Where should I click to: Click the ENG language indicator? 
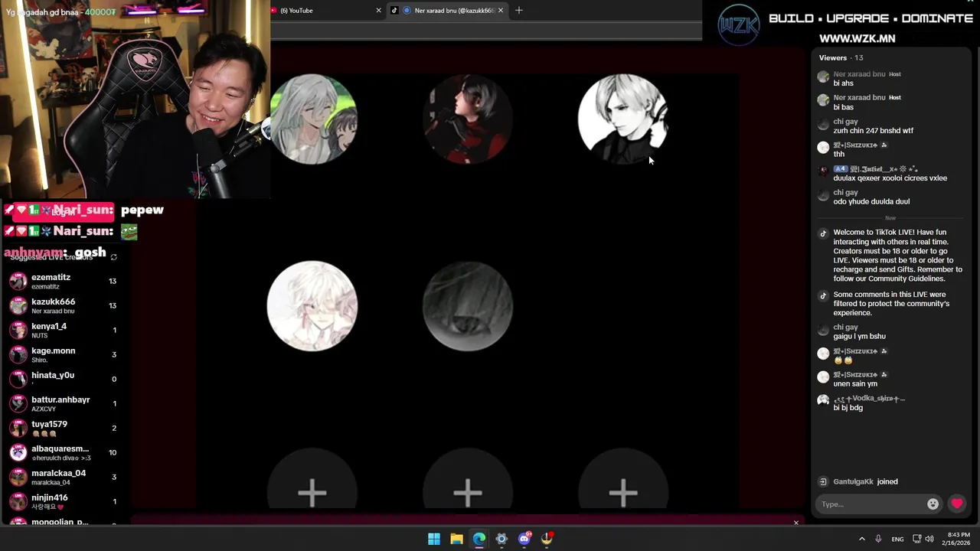[x=897, y=540]
